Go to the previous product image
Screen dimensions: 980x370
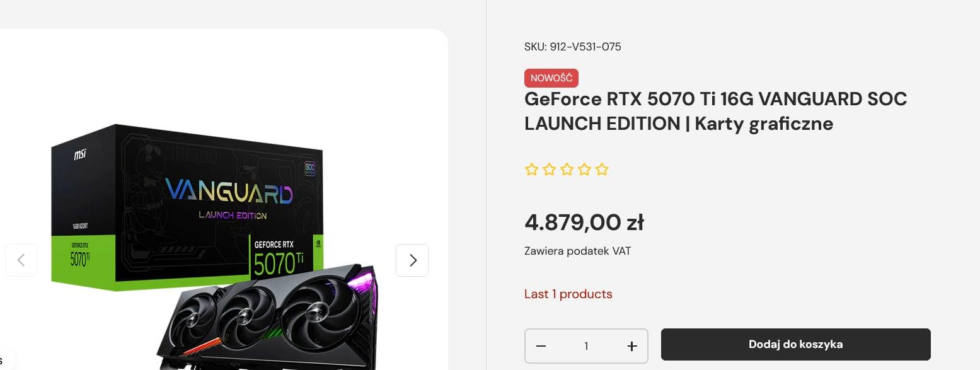(x=21, y=260)
